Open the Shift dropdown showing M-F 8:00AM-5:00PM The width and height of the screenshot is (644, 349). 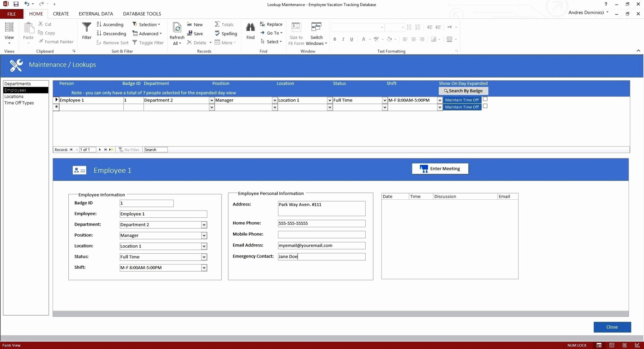pyautogui.click(x=439, y=100)
